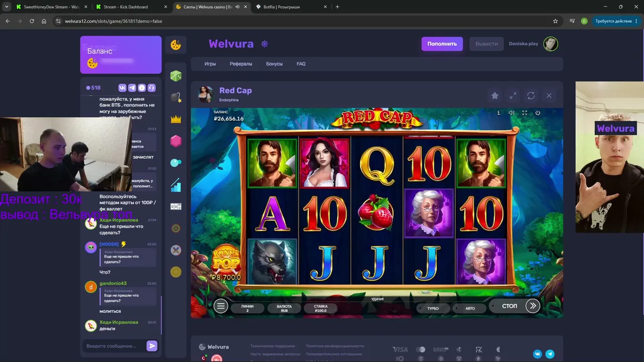Screen dimensions: 644x362
Task: Open support headset icon in chat
Action: tap(151, 87)
